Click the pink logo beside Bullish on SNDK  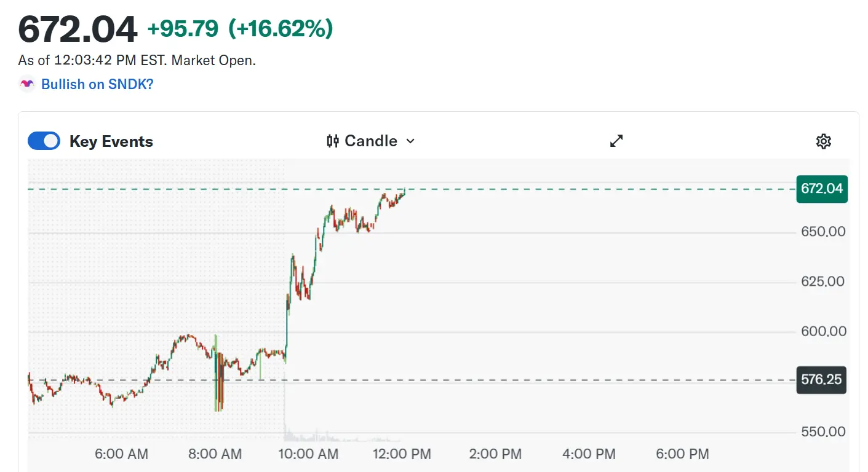click(x=27, y=84)
